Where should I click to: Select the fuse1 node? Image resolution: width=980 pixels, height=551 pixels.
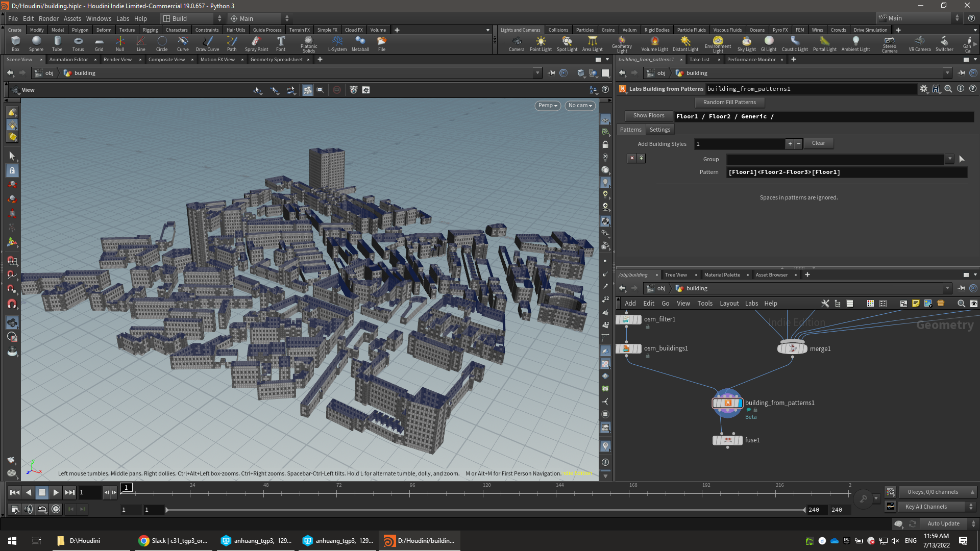point(727,440)
